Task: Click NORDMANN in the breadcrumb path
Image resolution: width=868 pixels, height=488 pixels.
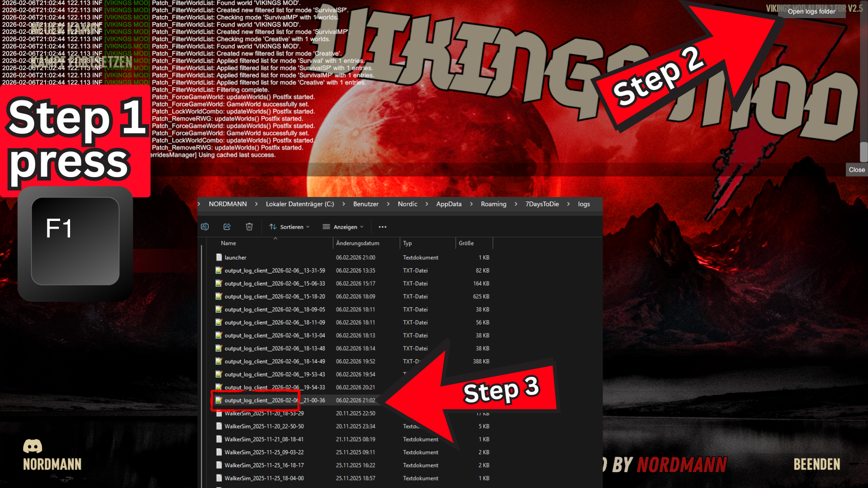Action: coord(228,204)
